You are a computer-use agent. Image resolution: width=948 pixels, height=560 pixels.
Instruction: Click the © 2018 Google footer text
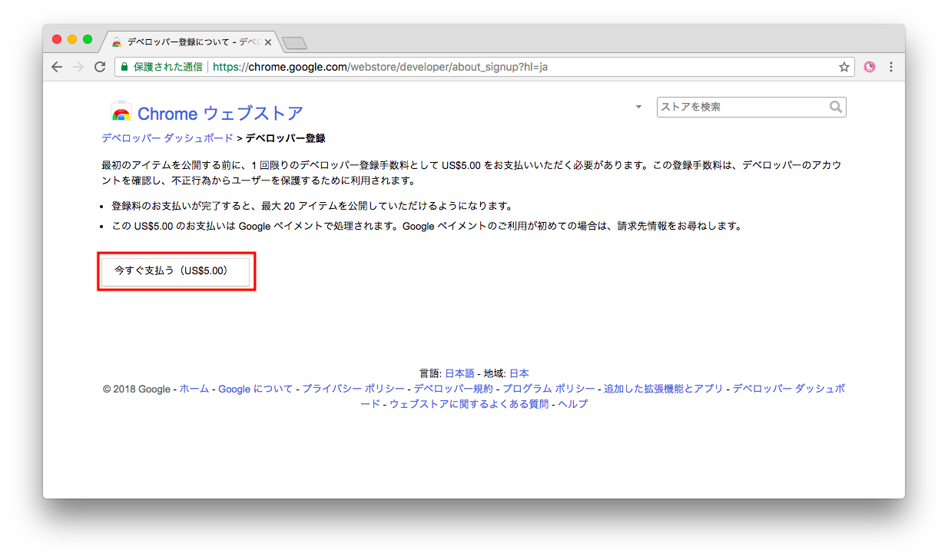click(137, 389)
